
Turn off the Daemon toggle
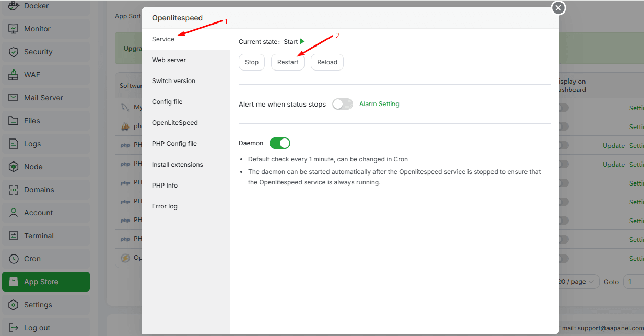[279, 143]
